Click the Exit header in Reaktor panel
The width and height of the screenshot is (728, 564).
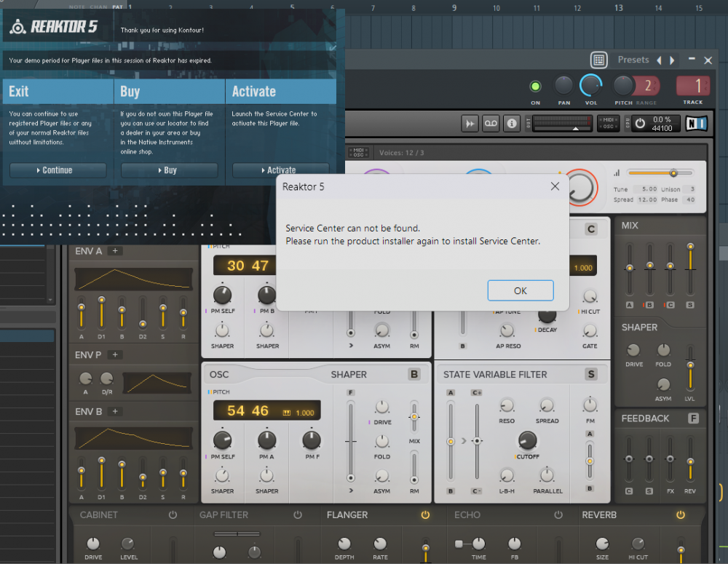click(58, 92)
